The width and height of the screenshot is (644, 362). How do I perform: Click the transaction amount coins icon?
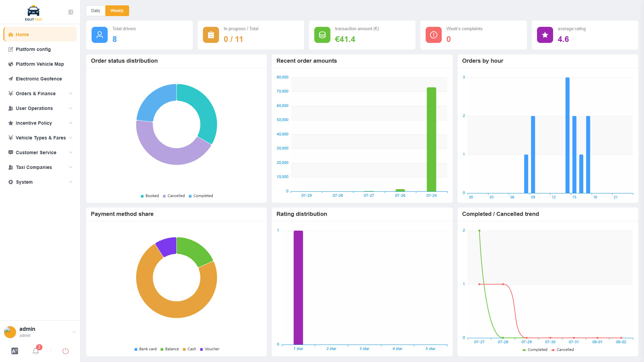tap(322, 35)
